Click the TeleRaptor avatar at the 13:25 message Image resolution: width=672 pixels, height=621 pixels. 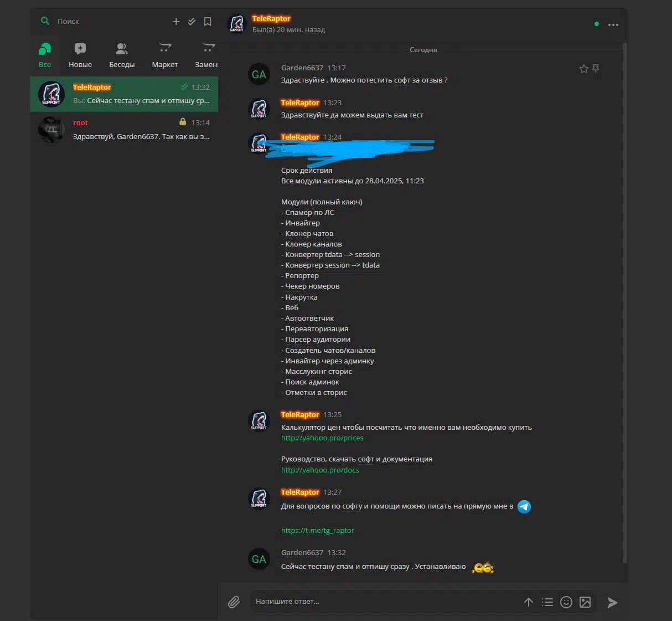pos(259,421)
